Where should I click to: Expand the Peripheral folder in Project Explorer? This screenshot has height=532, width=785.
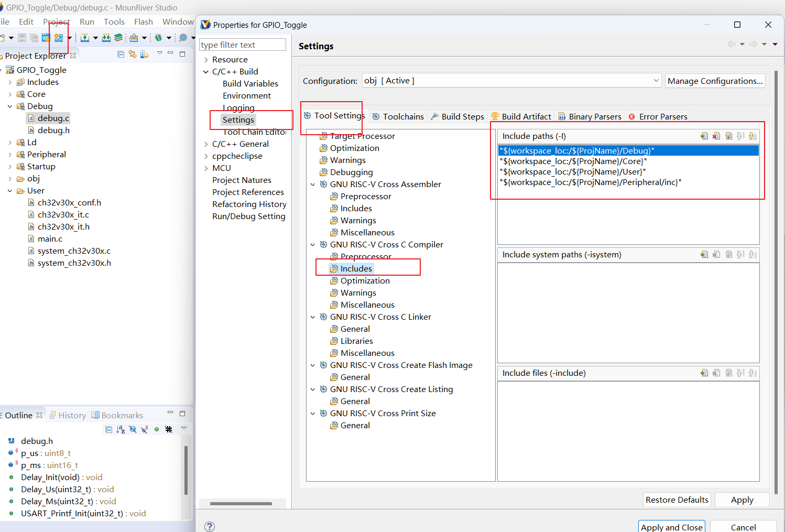click(x=10, y=155)
